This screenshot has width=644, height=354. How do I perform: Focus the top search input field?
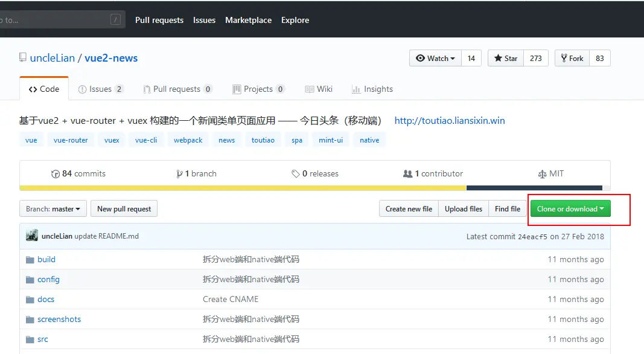pyautogui.click(x=62, y=20)
